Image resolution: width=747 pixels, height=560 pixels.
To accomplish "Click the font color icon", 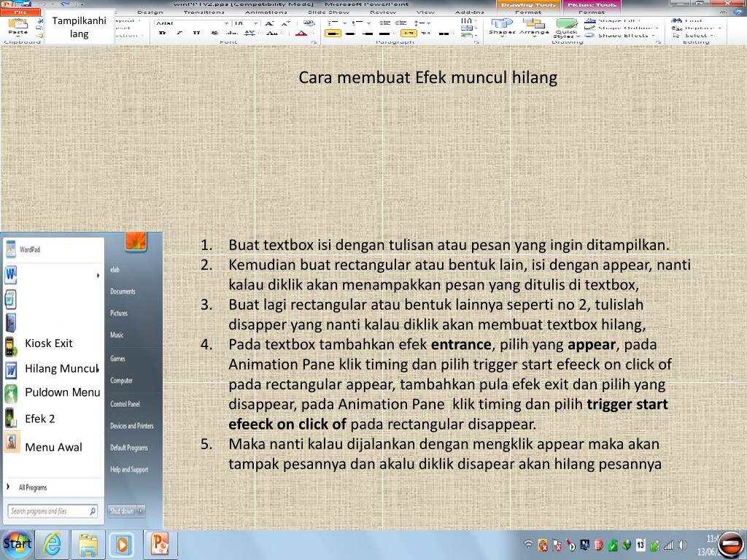I will [x=301, y=34].
